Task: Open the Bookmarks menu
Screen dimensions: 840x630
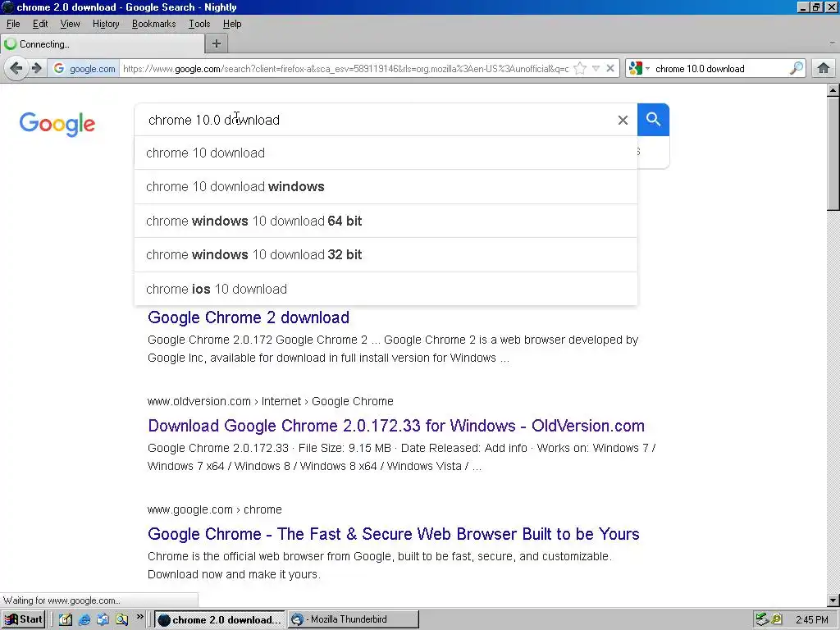Action: tap(153, 24)
